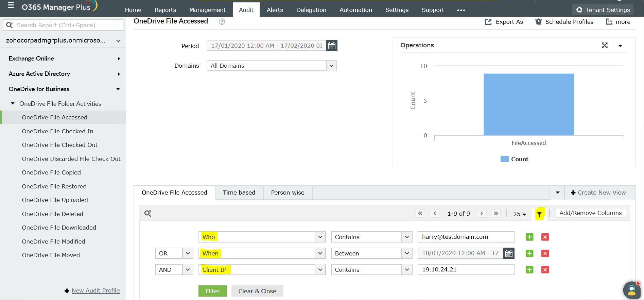
Task: Click Add/Remove Columns
Action: (591, 213)
